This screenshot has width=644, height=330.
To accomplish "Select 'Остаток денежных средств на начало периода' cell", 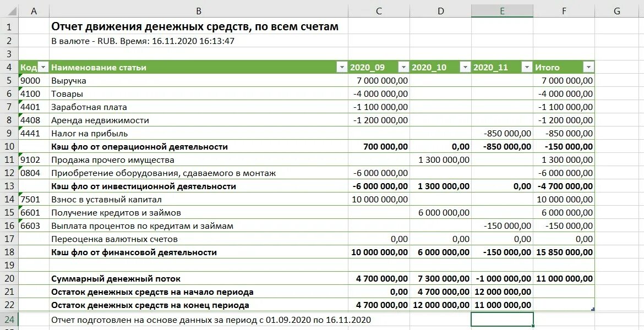I will point(199,292).
